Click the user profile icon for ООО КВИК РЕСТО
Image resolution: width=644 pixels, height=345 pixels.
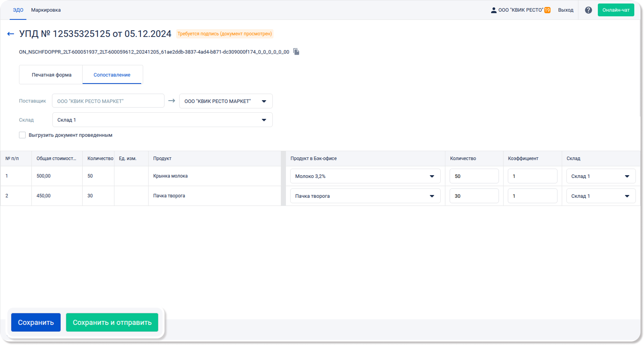point(493,10)
